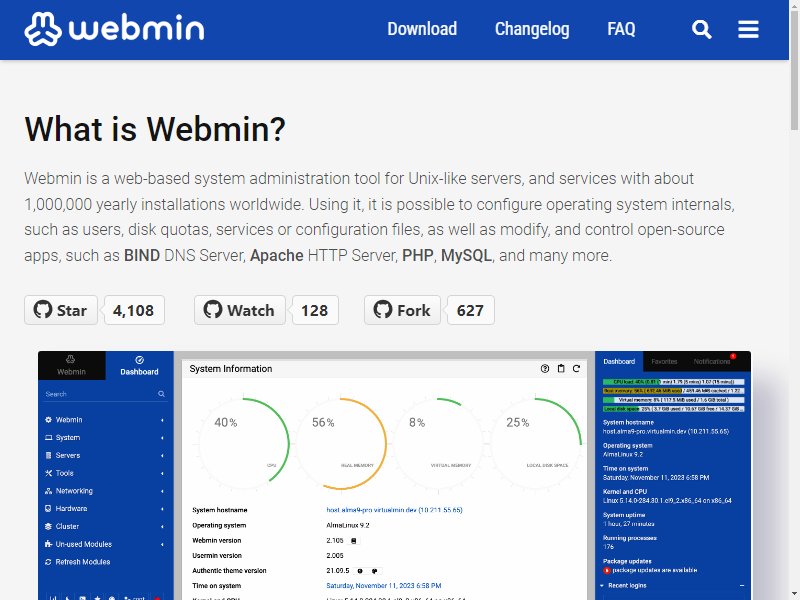The width and height of the screenshot is (800, 600).
Task: Switch to the Webmin tab in the dashboard sidebar
Action: coord(71,365)
